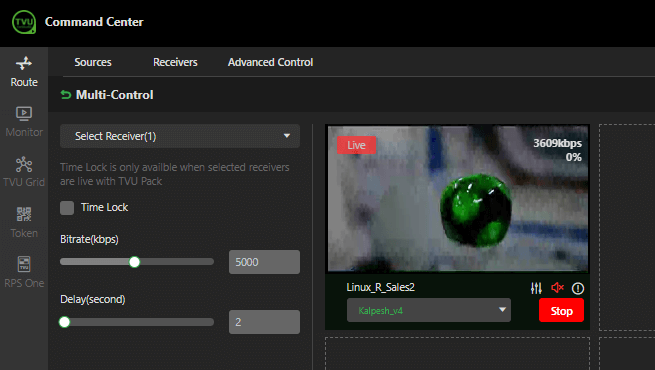The height and width of the screenshot is (370, 655).
Task: Open the Route sidebar section
Action: 24,72
